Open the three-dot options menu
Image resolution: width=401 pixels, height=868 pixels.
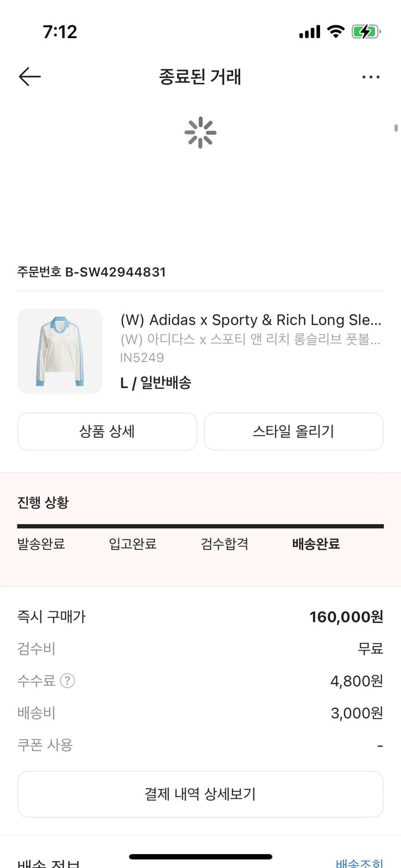[x=370, y=76]
